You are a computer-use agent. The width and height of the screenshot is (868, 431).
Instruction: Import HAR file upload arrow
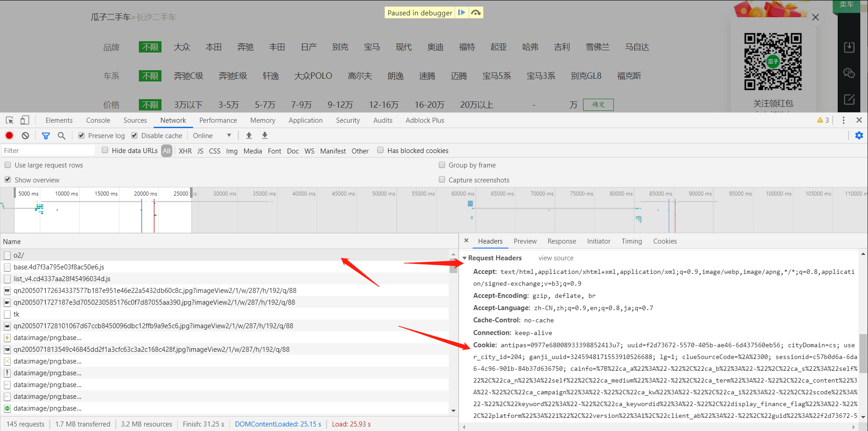pyautogui.click(x=249, y=135)
